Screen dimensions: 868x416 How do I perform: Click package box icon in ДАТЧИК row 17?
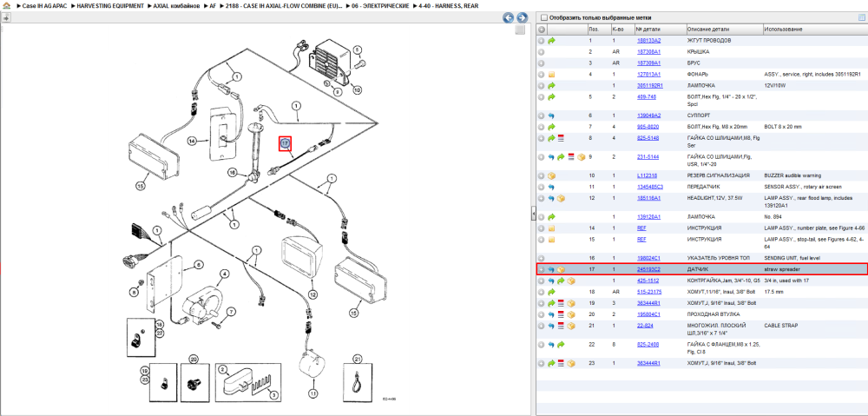point(561,269)
